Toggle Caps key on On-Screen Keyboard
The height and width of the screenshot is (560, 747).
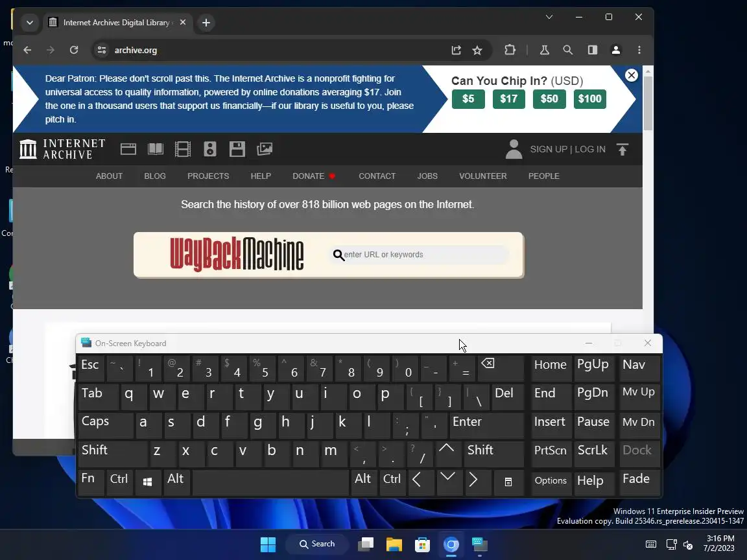pos(105,425)
